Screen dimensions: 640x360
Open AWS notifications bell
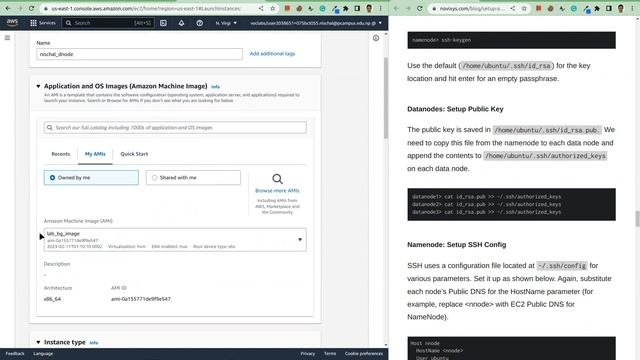[181, 23]
